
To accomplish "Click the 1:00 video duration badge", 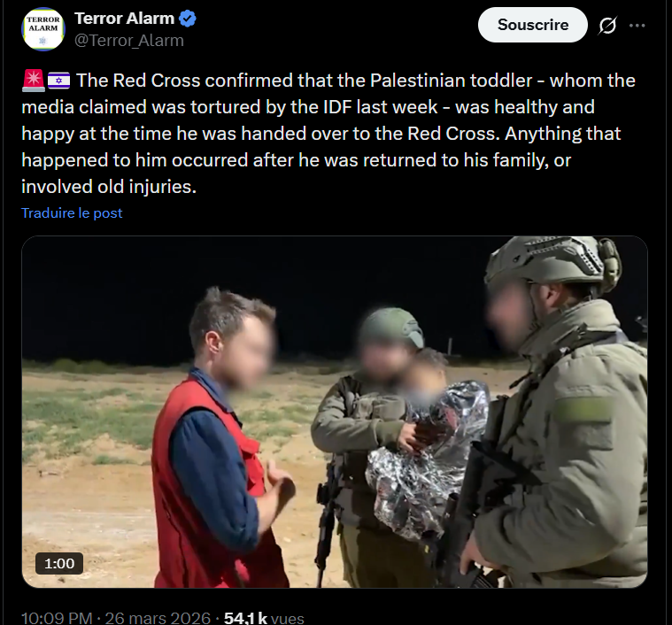I will pos(59,563).
